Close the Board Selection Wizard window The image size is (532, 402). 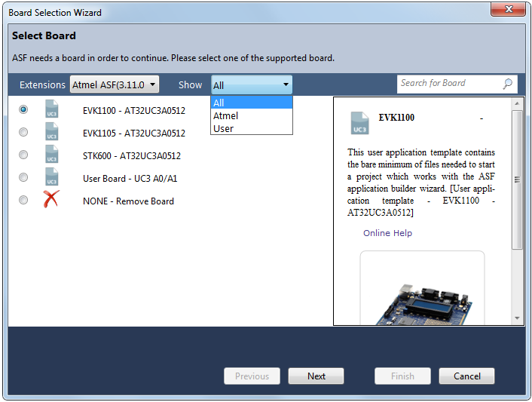(508, 9)
